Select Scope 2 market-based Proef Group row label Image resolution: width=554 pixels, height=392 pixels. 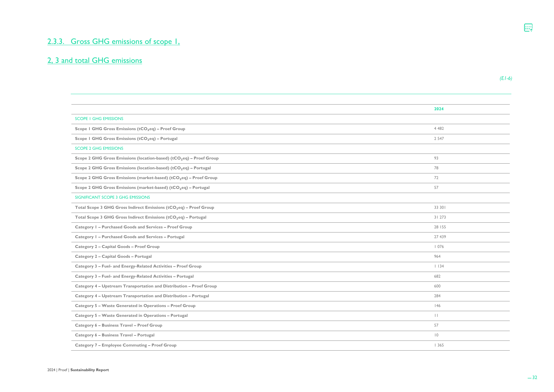146,178
